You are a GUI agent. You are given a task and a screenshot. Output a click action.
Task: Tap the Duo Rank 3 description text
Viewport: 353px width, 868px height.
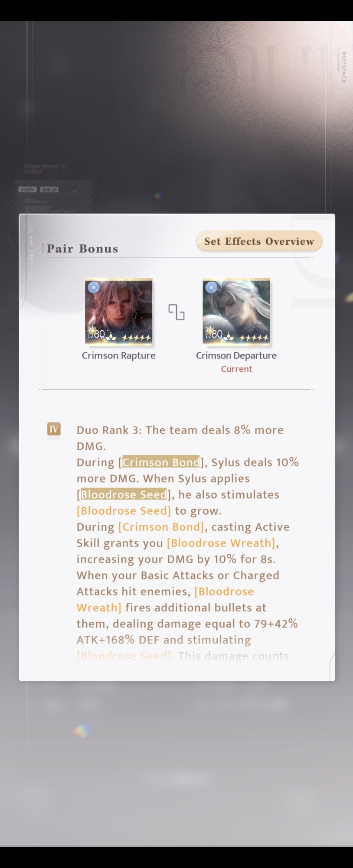coord(180,438)
